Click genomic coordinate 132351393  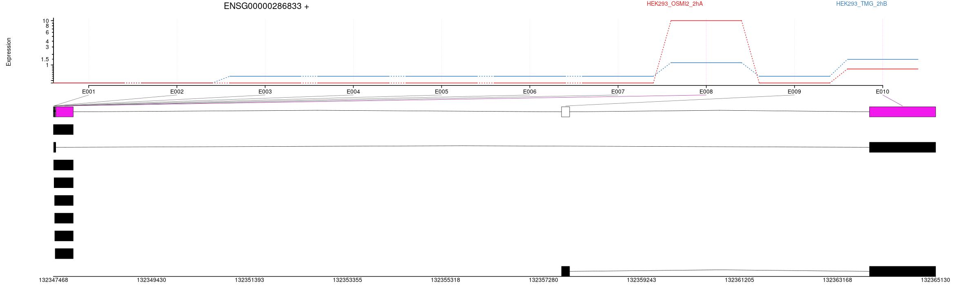[x=249, y=280]
